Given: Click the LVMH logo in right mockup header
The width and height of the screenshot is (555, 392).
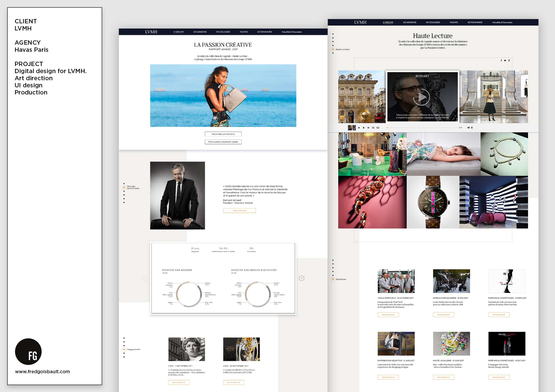Looking at the screenshot, I should (x=360, y=22).
